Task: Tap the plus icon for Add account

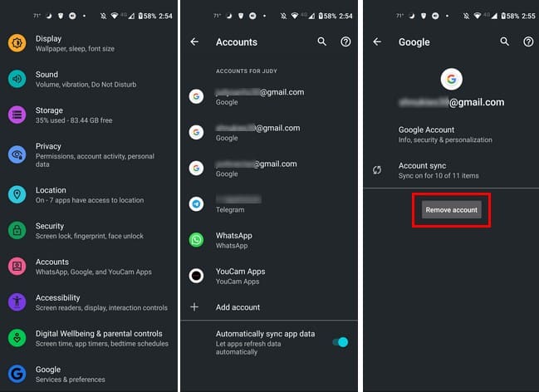Action: pyautogui.click(x=194, y=306)
